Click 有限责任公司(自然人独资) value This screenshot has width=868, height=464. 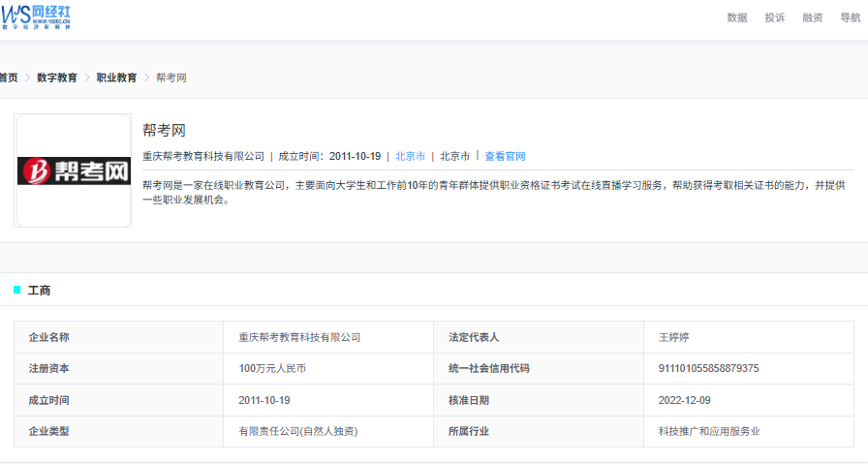298,431
